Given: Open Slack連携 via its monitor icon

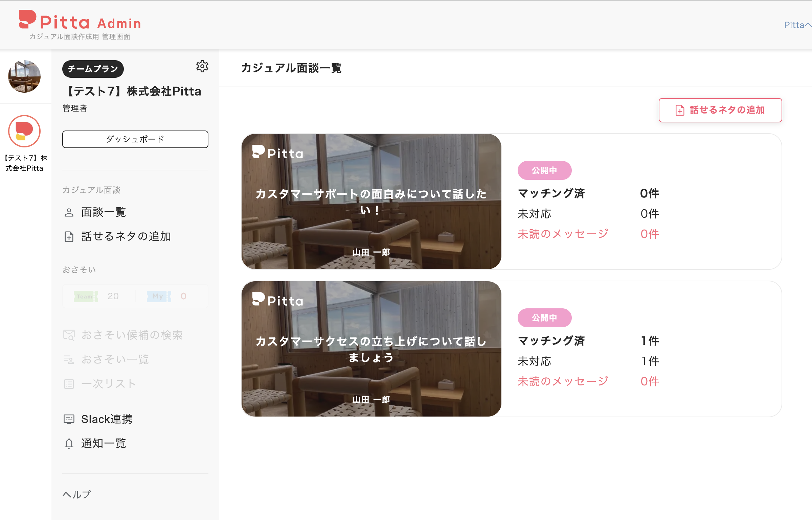Looking at the screenshot, I should tap(69, 419).
